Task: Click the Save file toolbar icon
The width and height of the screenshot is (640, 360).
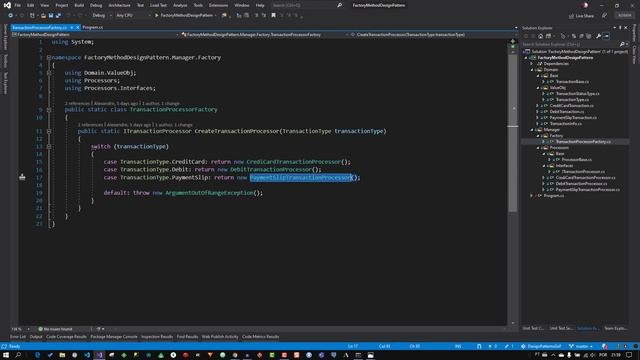Action: [51, 16]
